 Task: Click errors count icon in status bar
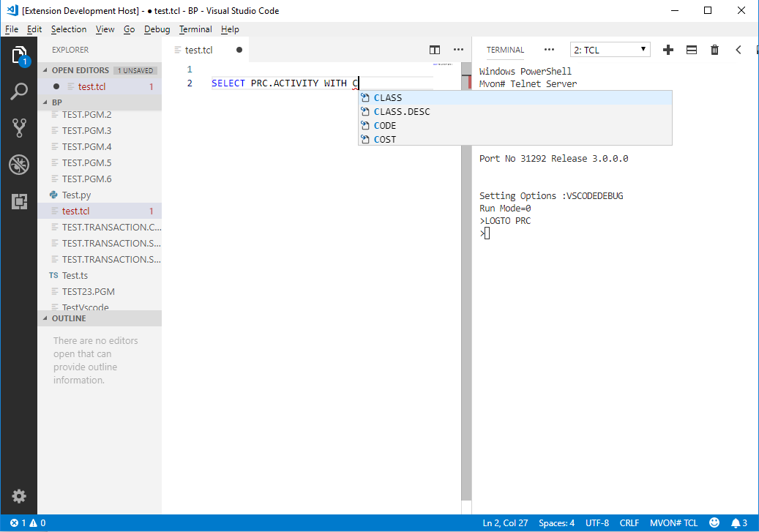tap(15, 522)
